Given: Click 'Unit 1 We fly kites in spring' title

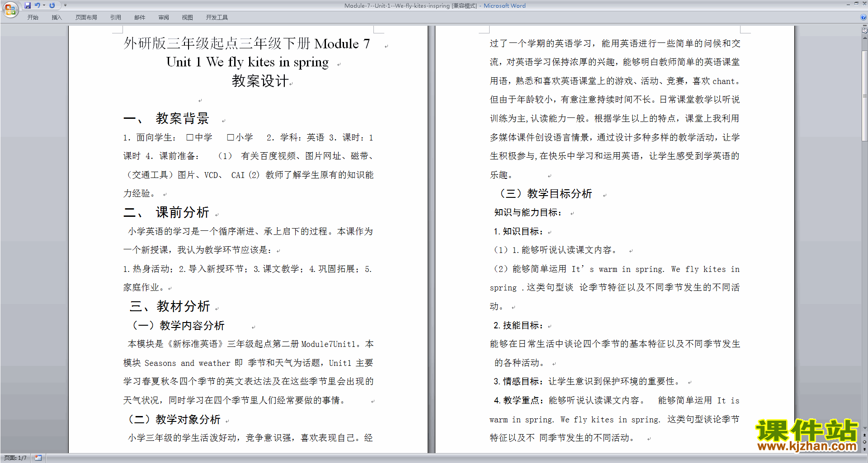Looking at the screenshot, I should pyautogui.click(x=247, y=62).
